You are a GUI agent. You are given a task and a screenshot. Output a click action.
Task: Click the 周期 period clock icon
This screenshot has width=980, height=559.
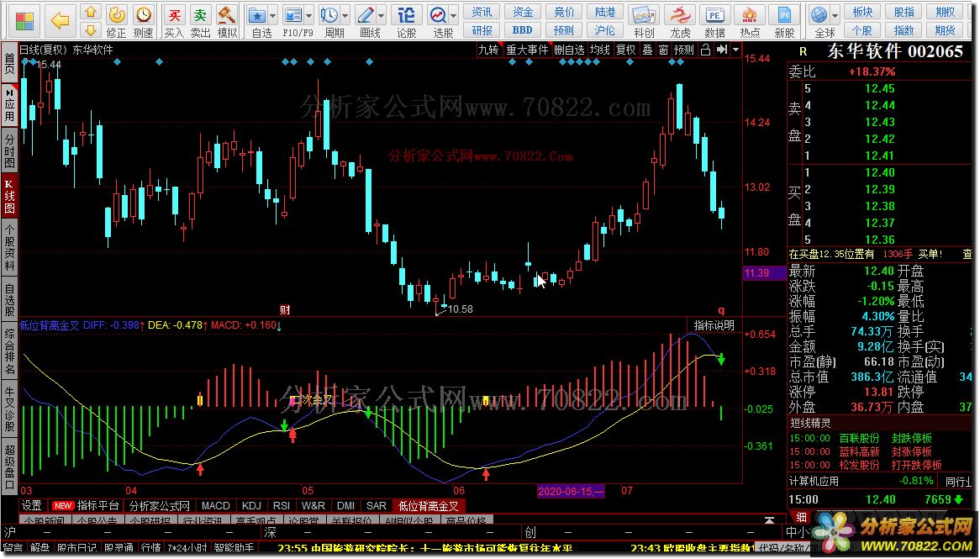coord(329,14)
